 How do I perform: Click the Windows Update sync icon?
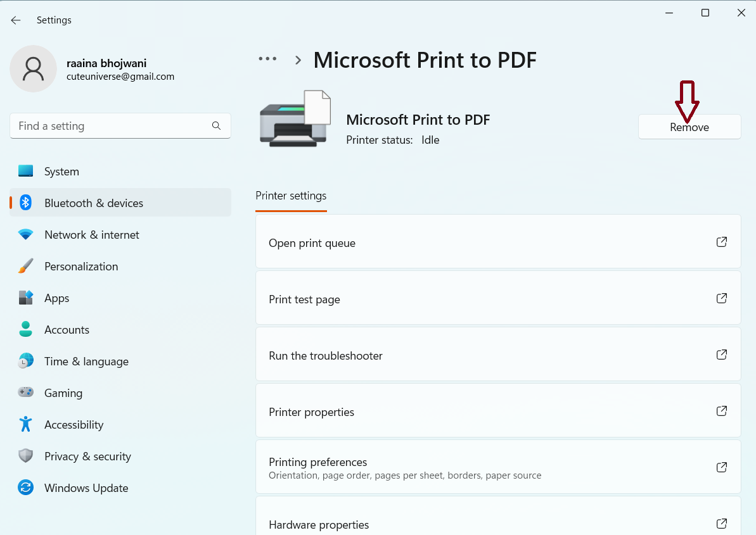click(x=25, y=488)
